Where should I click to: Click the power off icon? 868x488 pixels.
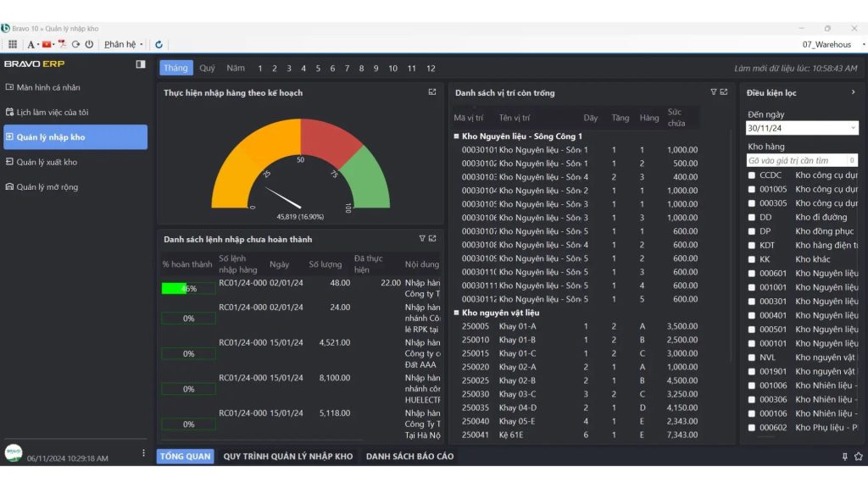coord(89,44)
